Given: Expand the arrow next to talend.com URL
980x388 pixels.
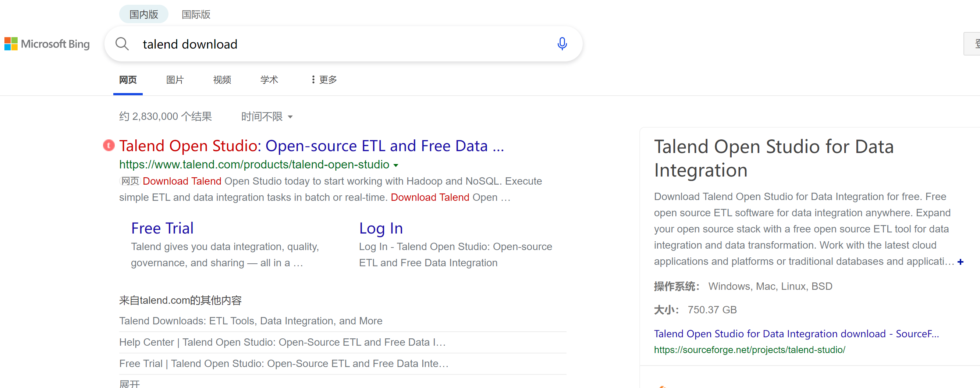Looking at the screenshot, I should (x=396, y=165).
